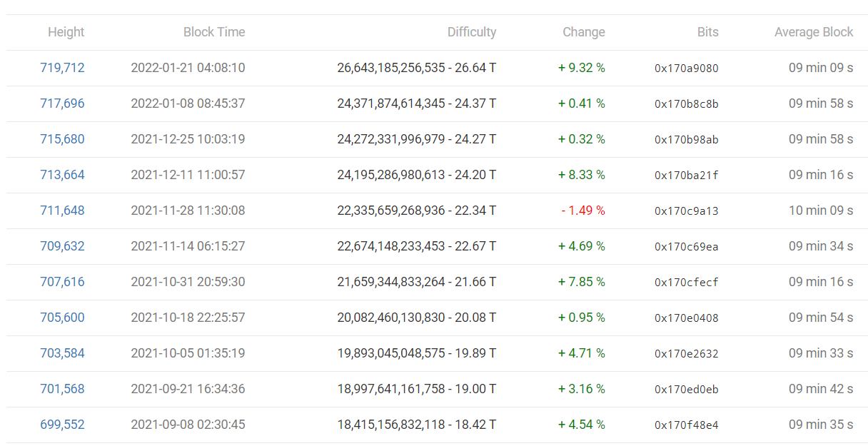Open block 713,664 details

[62, 175]
